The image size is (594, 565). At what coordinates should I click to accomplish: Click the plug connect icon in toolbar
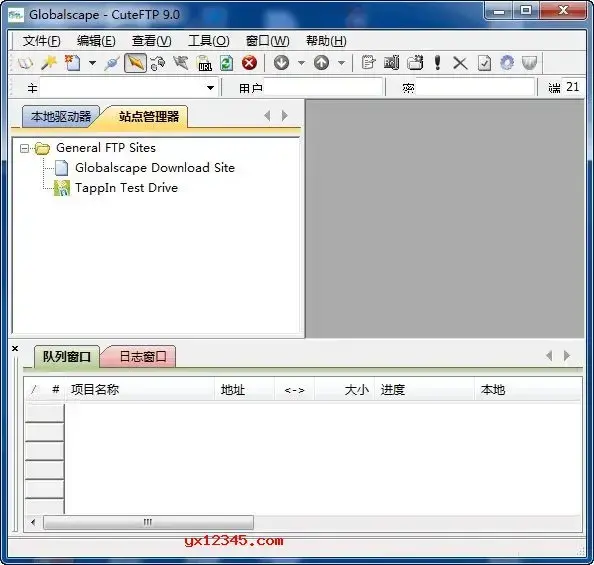pyautogui.click(x=112, y=63)
